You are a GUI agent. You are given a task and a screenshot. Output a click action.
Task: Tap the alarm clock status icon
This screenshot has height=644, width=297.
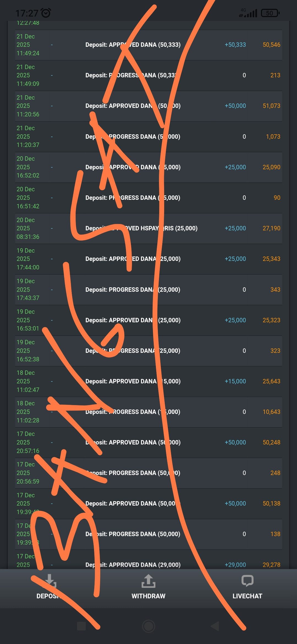pyautogui.click(x=46, y=13)
